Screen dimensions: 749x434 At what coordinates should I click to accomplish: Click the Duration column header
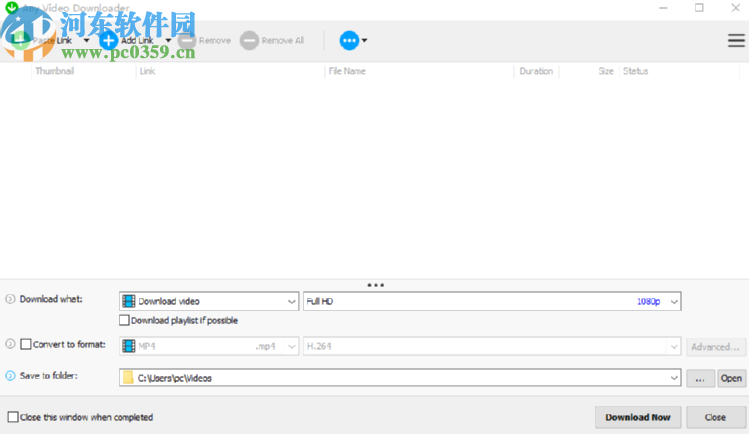536,71
